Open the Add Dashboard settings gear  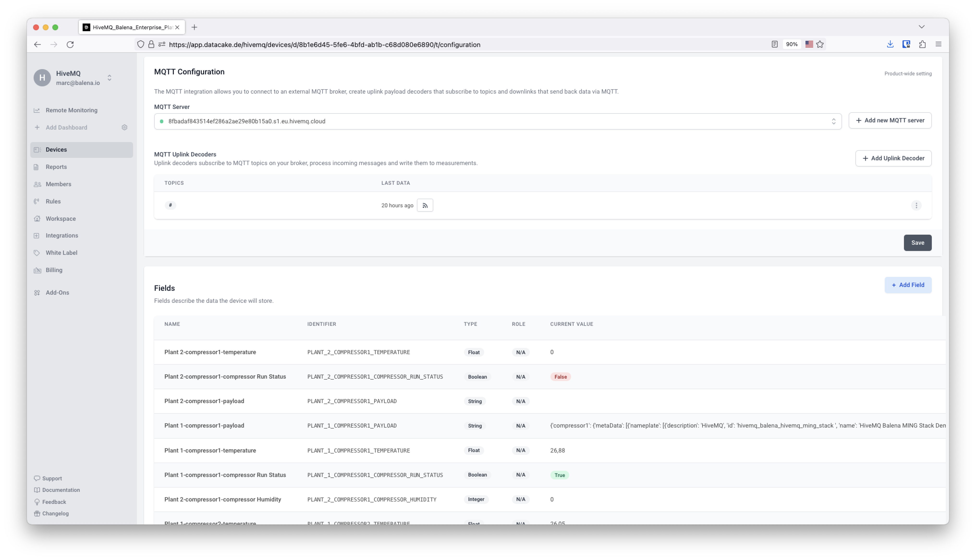tap(124, 127)
